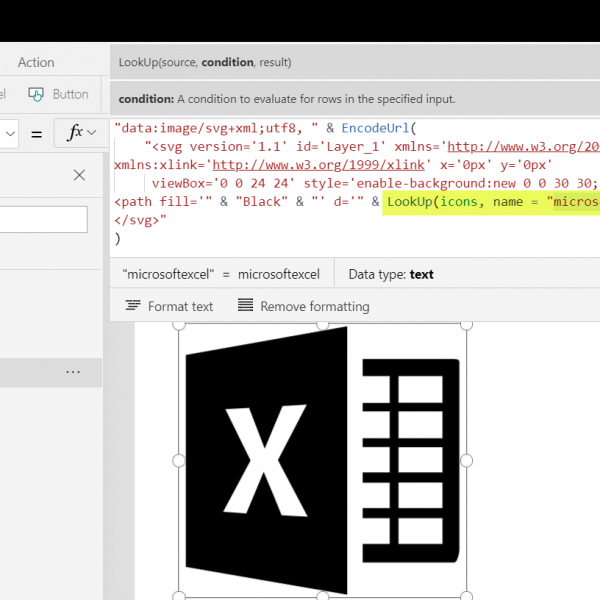This screenshot has height=600, width=600.
Task: Click Remove formatting button
Action: pos(303,306)
